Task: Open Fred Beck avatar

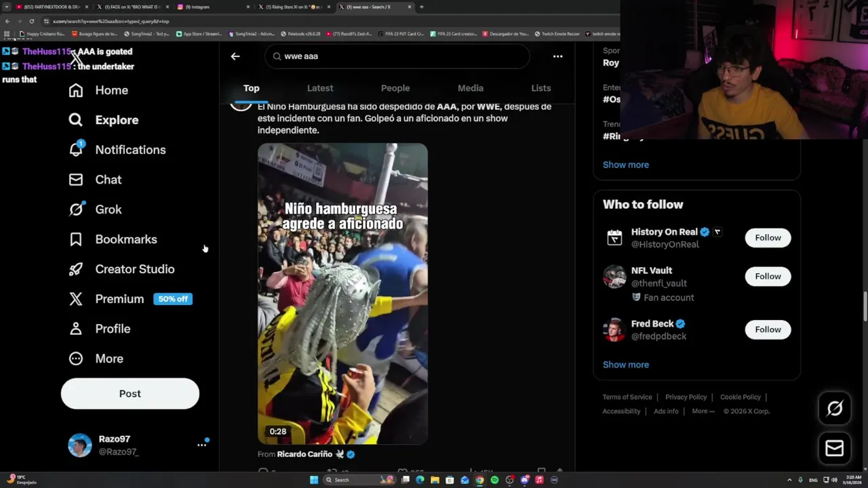Action: click(614, 330)
